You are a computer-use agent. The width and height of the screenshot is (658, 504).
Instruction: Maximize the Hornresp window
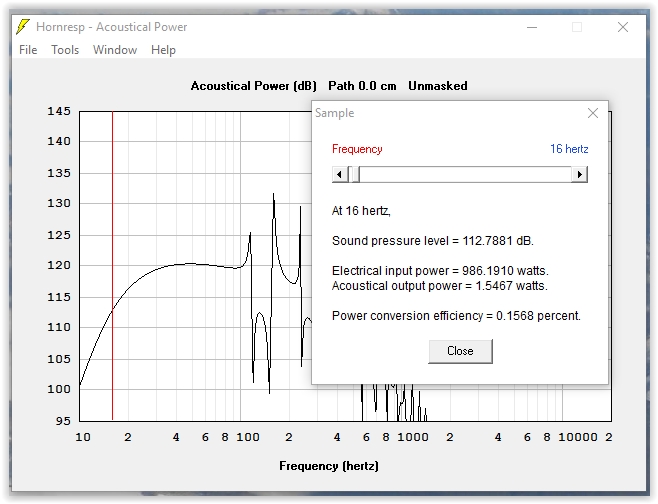[577, 27]
